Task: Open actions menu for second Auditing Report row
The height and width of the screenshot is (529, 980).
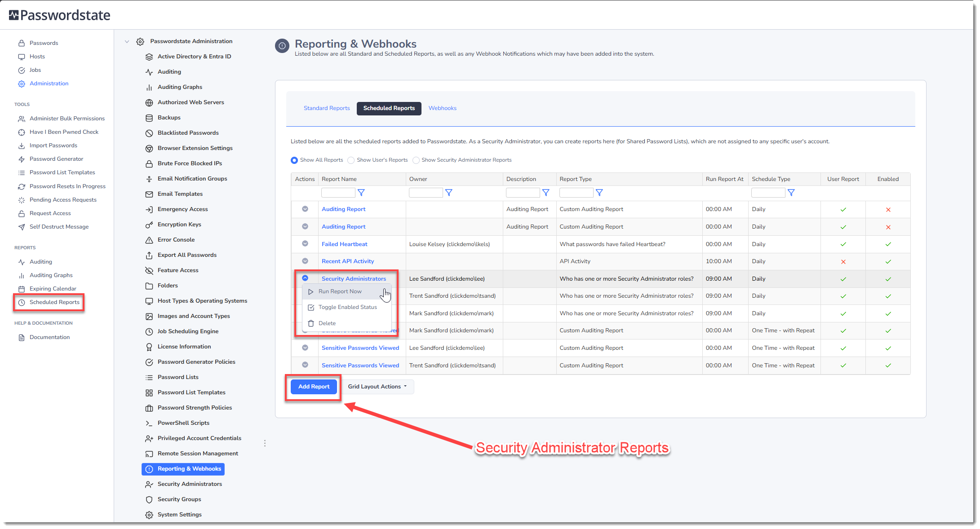Action: click(305, 226)
